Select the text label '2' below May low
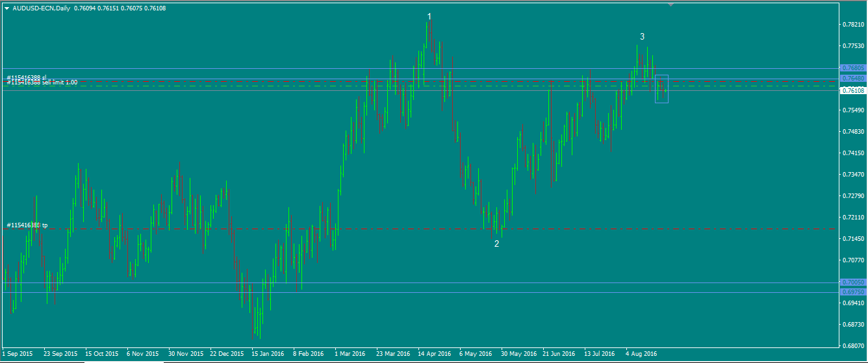This screenshot has width=868, height=363. click(497, 244)
